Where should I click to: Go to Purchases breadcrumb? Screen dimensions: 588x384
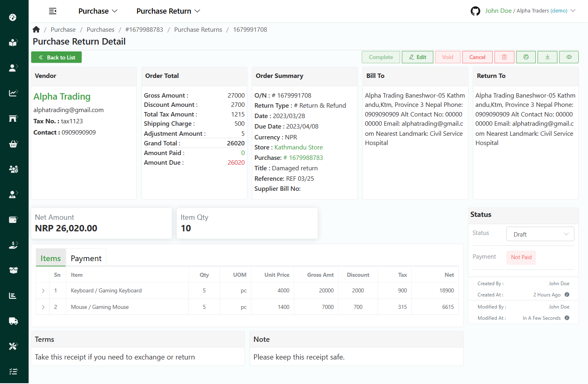click(x=100, y=29)
